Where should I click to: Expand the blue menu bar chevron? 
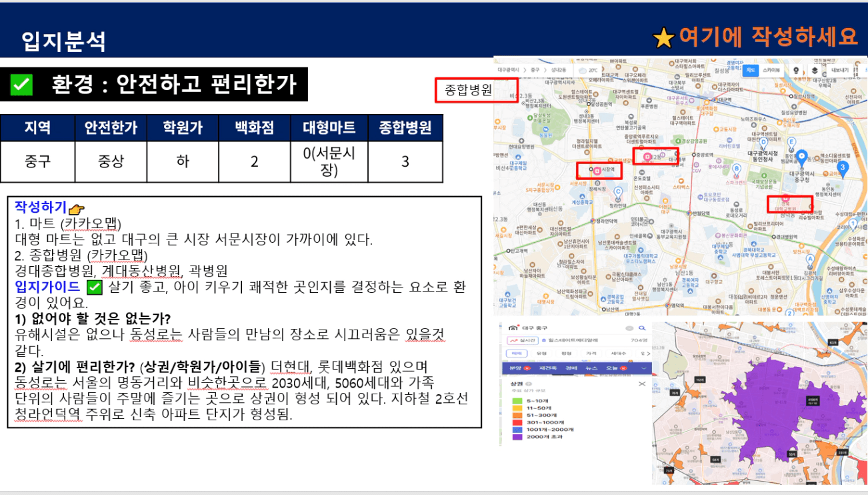click(643, 368)
